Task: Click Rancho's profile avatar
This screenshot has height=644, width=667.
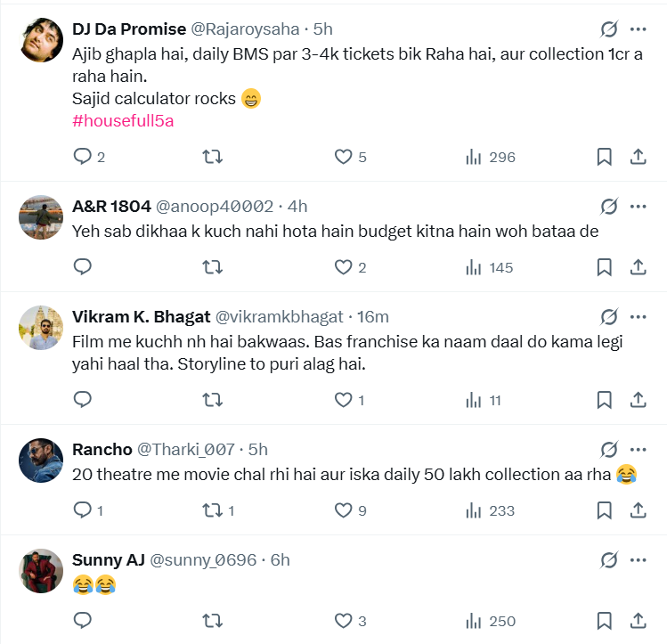Action: click(41, 461)
